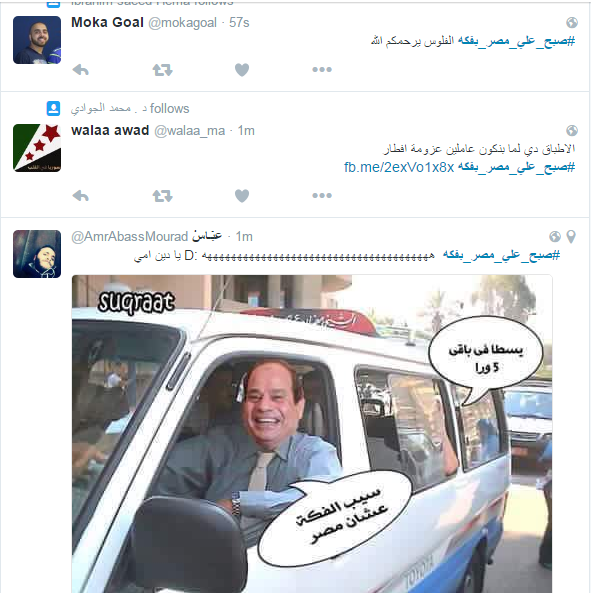Open the @walaa_ma handle
591x593 pixels.
(x=189, y=131)
